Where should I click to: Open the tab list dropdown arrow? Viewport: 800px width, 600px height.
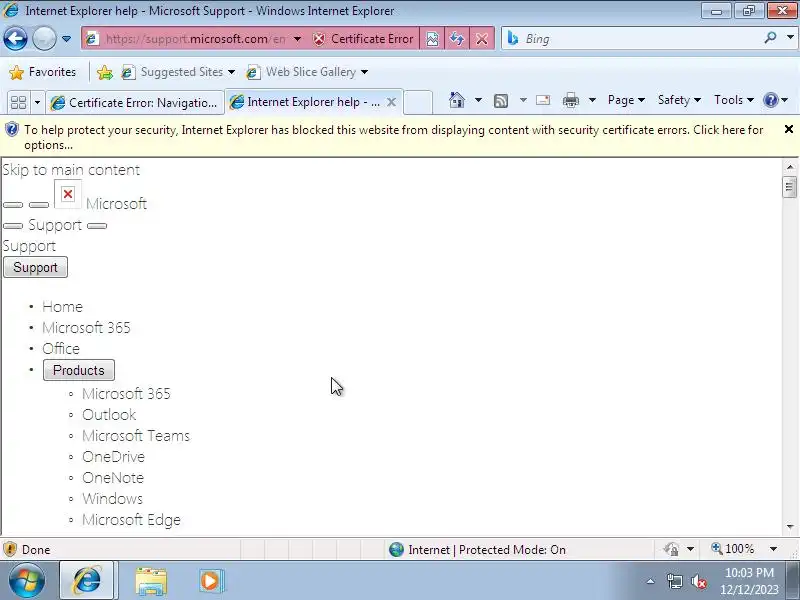pos(37,102)
